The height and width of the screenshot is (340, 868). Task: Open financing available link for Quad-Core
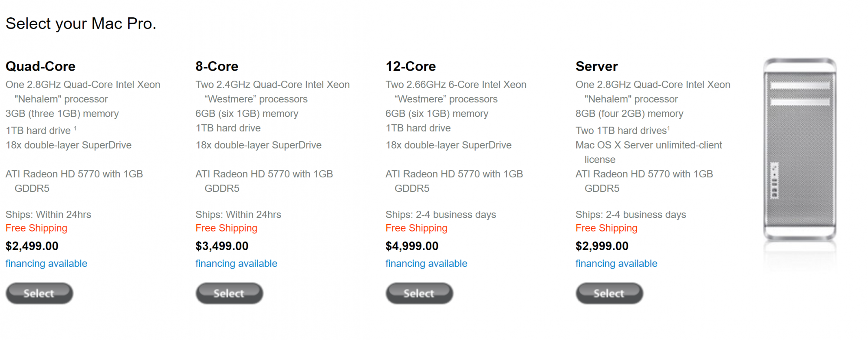(x=46, y=264)
